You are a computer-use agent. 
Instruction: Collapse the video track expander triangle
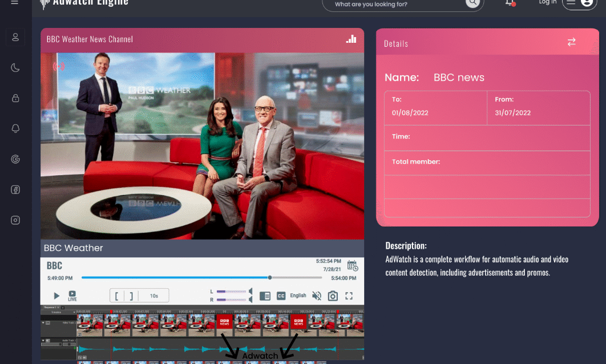click(43, 323)
